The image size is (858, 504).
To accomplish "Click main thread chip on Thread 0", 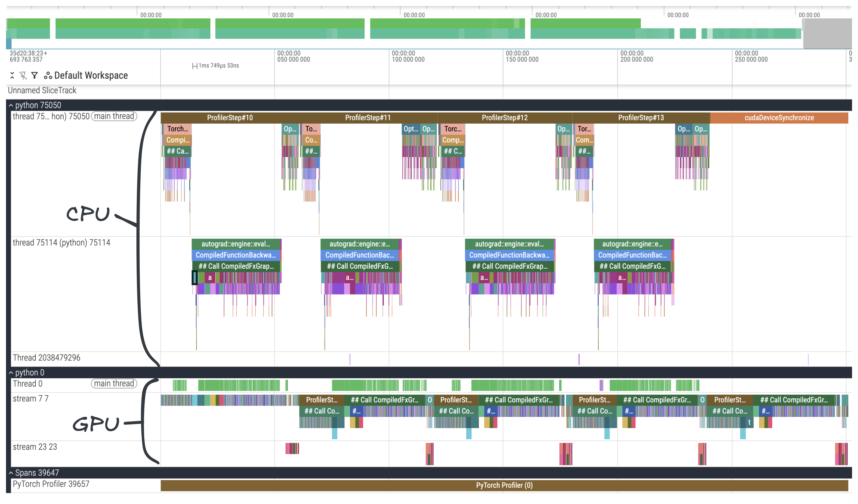I will tap(114, 384).
